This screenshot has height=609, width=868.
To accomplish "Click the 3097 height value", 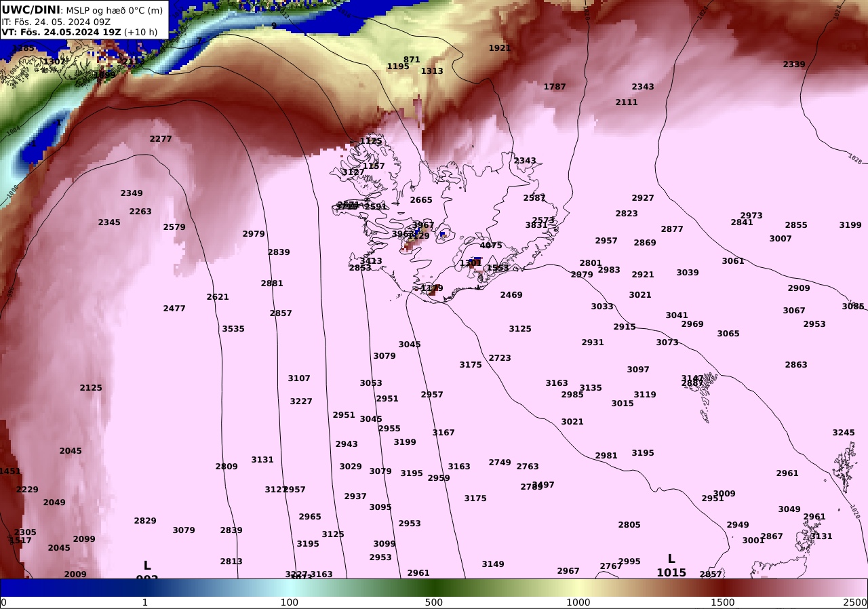I will click(x=638, y=370).
